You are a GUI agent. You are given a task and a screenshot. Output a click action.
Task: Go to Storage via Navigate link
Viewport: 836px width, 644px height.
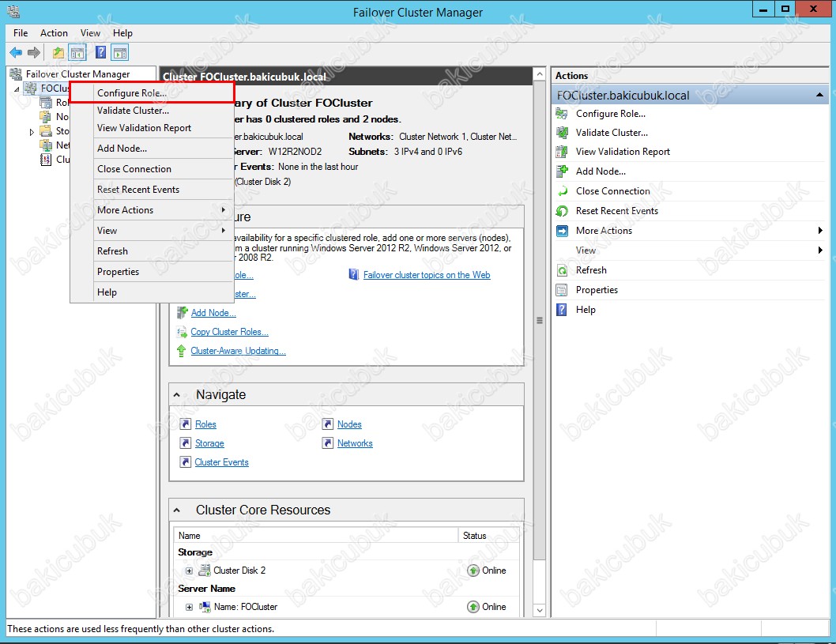pos(209,443)
